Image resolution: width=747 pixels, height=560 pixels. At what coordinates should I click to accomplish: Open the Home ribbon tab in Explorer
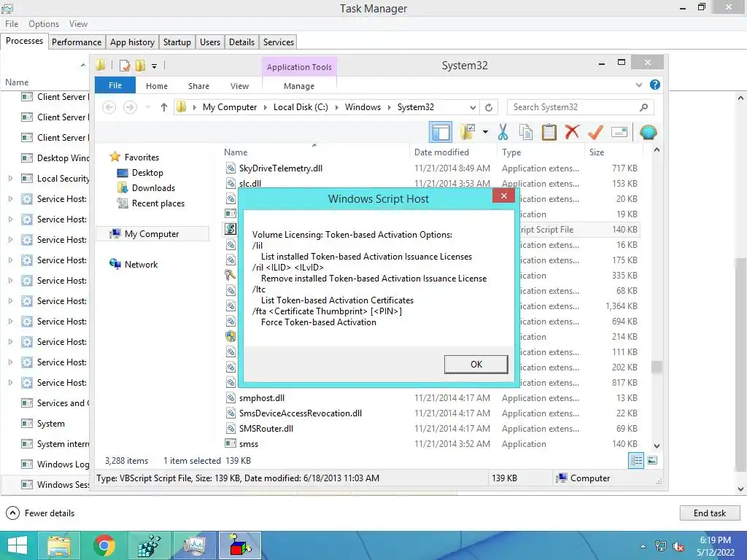coord(157,86)
